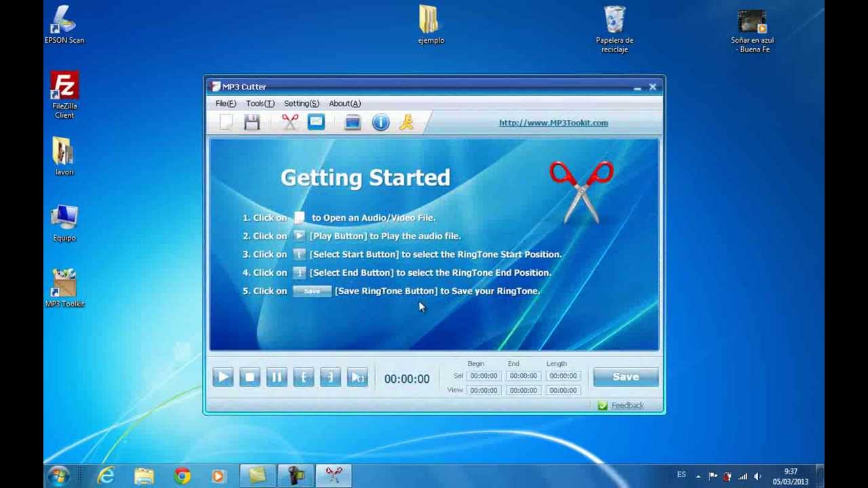Switch to the green sticky-note taskbar app
Image resolution: width=868 pixels, height=488 pixels.
point(257,476)
